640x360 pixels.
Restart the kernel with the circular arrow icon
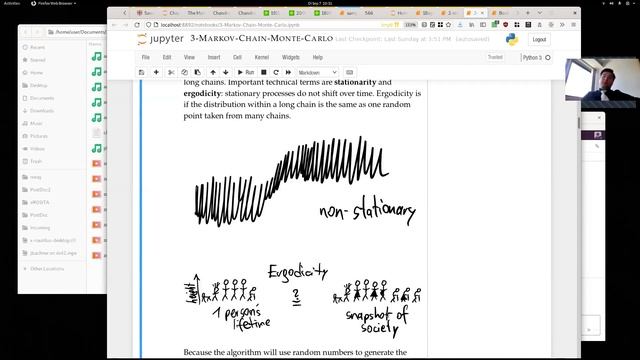tap(276, 72)
